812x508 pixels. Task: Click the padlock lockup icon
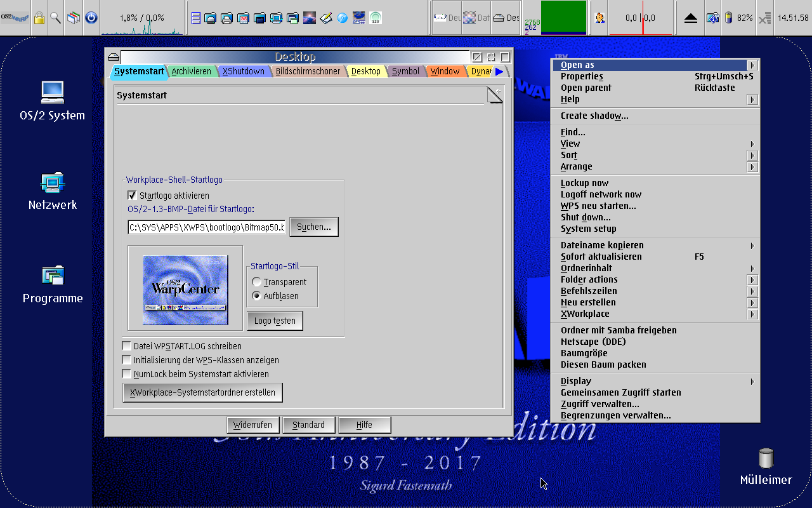click(39, 18)
